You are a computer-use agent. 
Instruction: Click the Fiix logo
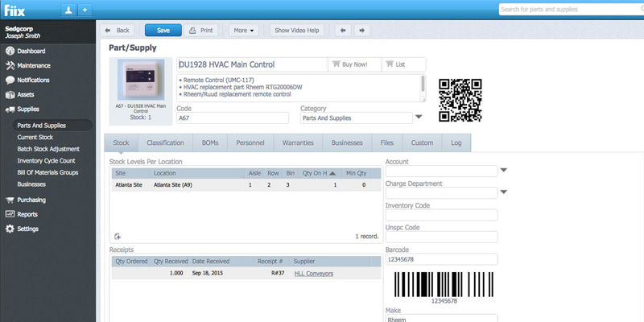pos(14,10)
